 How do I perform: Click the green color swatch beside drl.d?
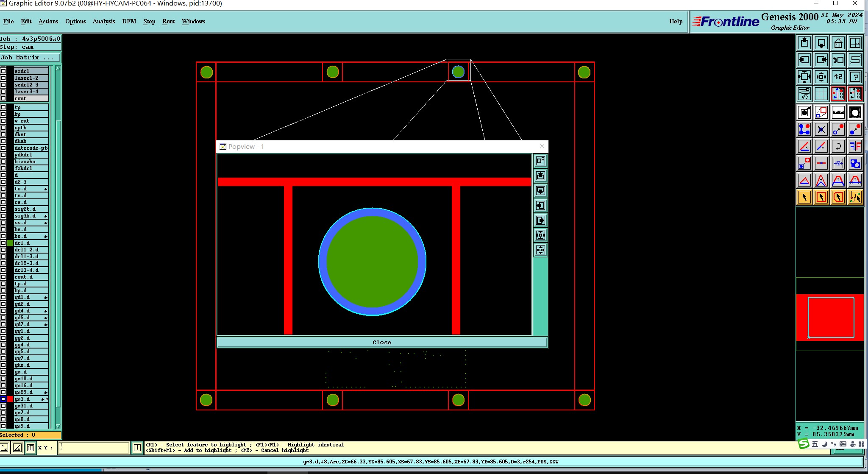(10, 243)
